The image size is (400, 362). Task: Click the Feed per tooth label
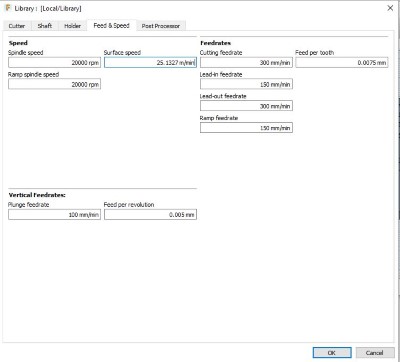click(x=315, y=53)
